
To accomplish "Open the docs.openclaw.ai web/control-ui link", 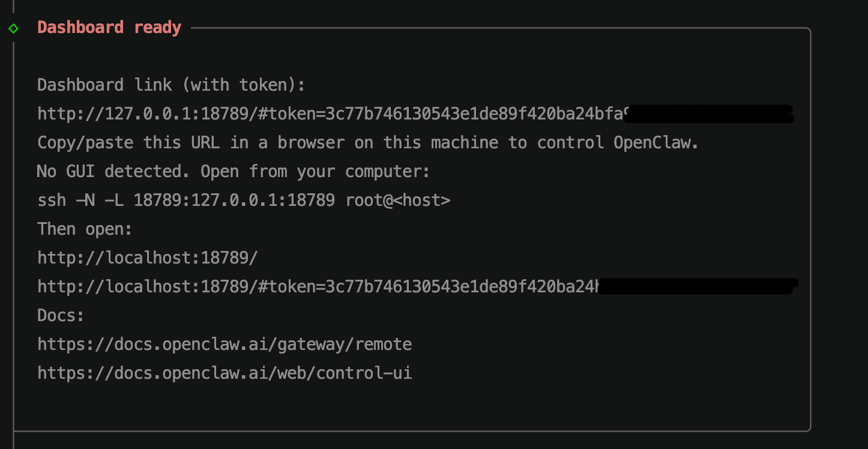I will pyautogui.click(x=225, y=373).
